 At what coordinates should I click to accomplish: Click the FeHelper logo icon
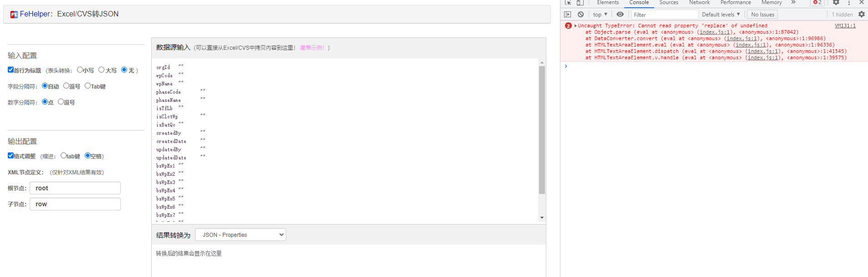[x=14, y=15]
